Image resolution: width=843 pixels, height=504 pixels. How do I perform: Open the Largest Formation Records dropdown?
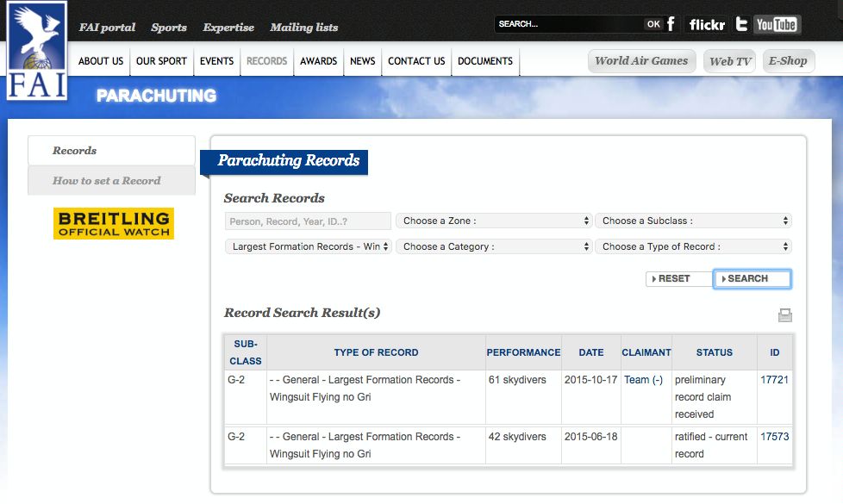click(x=308, y=246)
